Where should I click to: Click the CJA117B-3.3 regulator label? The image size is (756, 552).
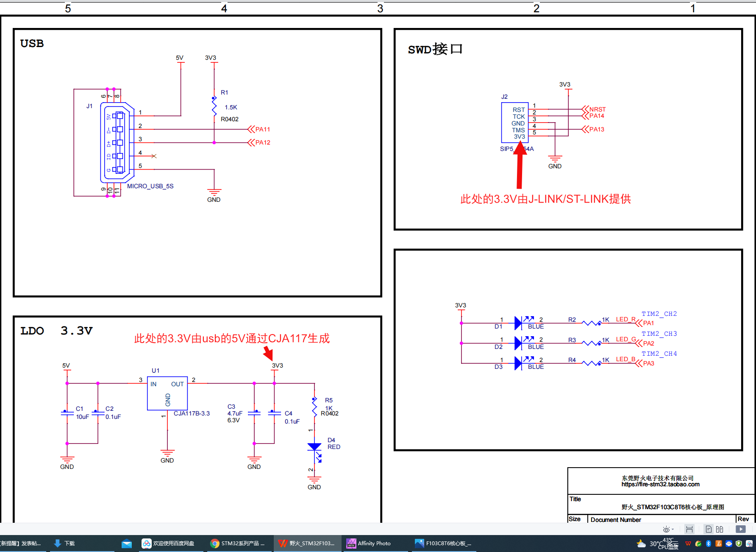point(192,413)
